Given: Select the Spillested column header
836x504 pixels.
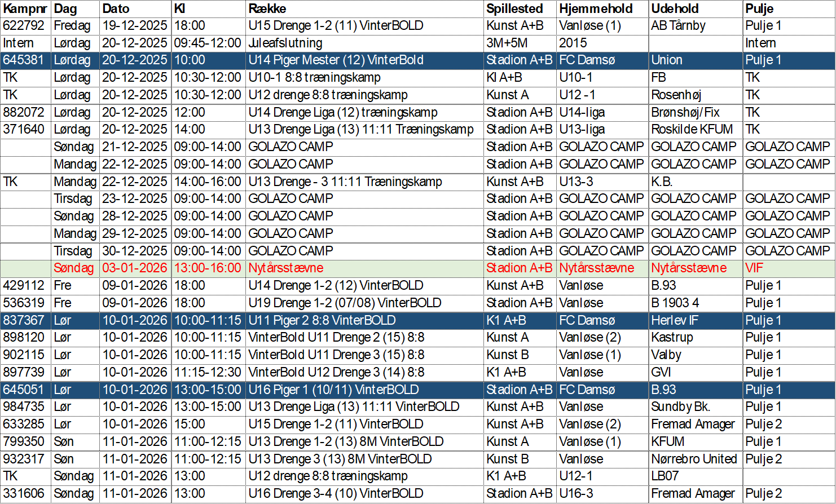Looking at the screenshot, I should click(x=514, y=8).
